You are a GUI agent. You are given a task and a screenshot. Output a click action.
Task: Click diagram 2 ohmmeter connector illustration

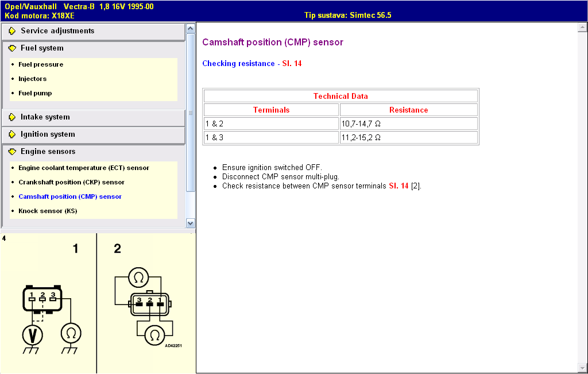(150, 304)
